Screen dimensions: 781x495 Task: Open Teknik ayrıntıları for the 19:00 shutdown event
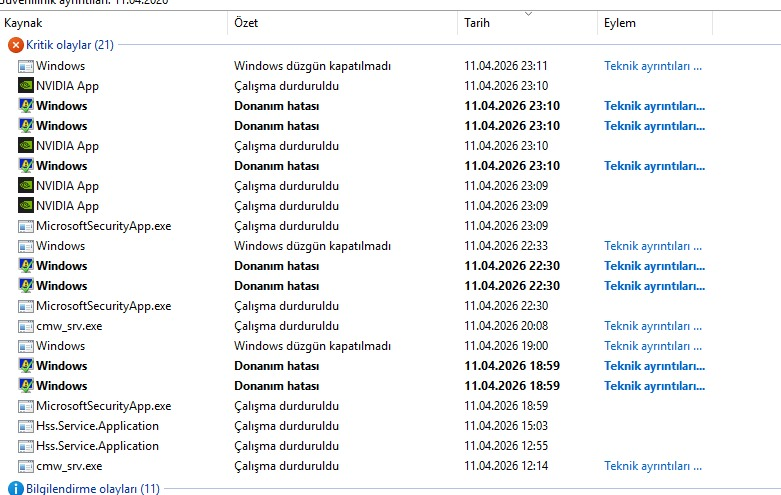click(653, 346)
